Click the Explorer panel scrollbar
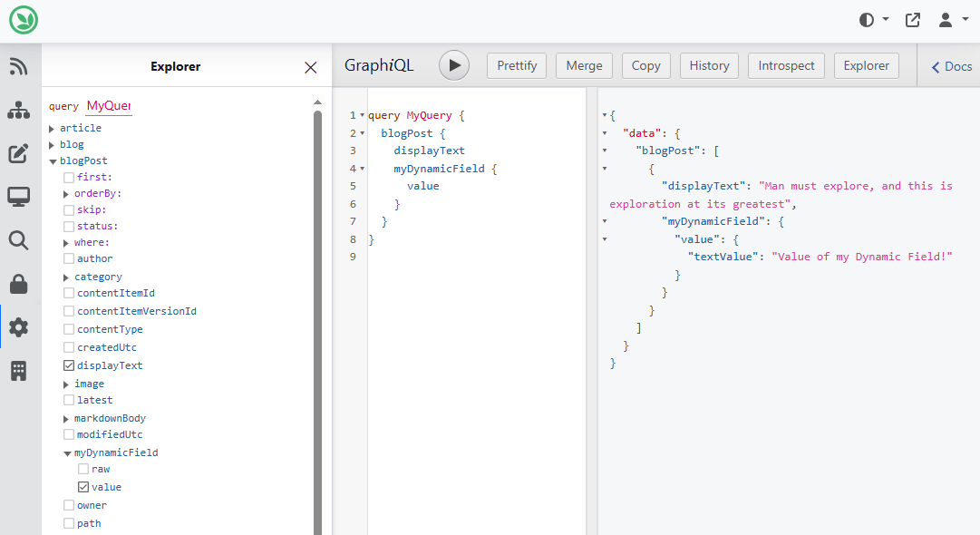The height and width of the screenshot is (535, 980). (317, 322)
